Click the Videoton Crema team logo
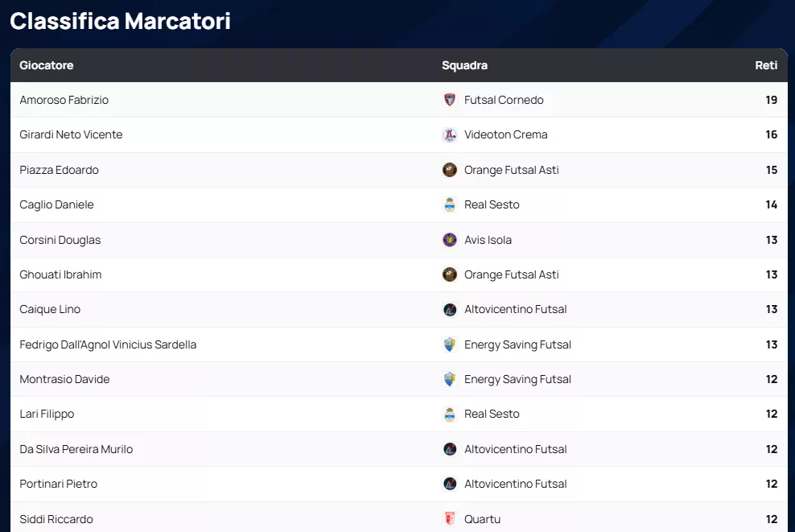Image resolution: width=795 pixels, height=532 pixels. click(450, 135)
